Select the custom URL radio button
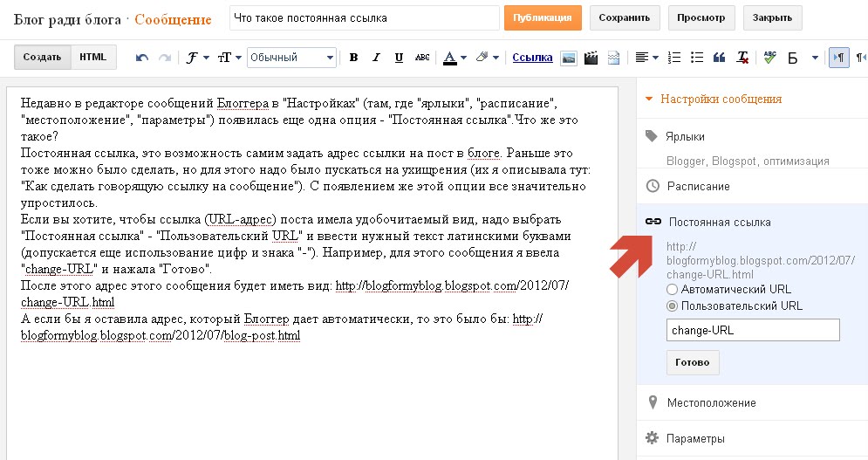Image resolution: width=868 pixels, height=460 pixels. 672,306
